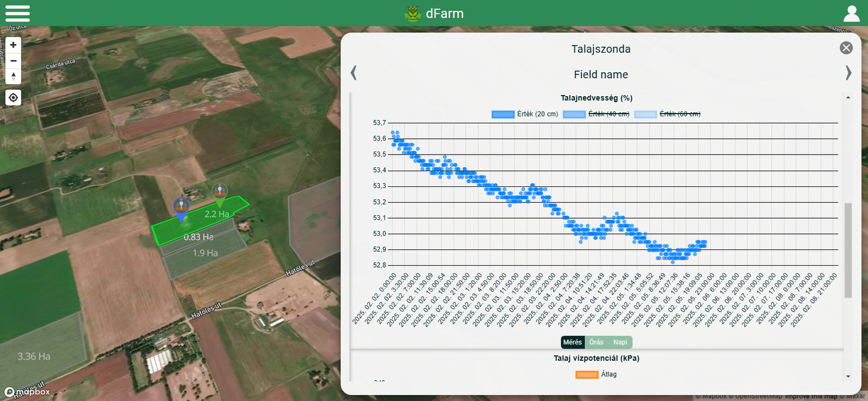Select the green soil probe map marker
This screenshot has height=401, width=868.
click(220, 192)
